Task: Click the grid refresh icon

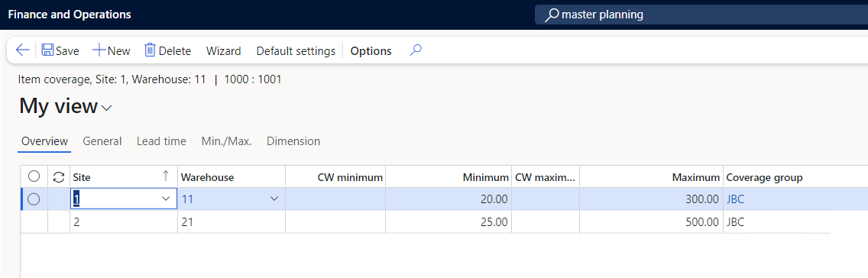Action: tap(58, 177)
